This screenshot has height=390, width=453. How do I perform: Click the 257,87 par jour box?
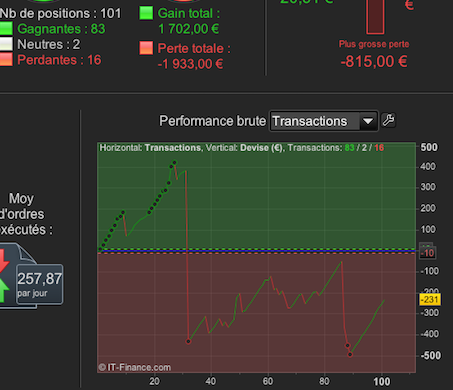point(39,284)
